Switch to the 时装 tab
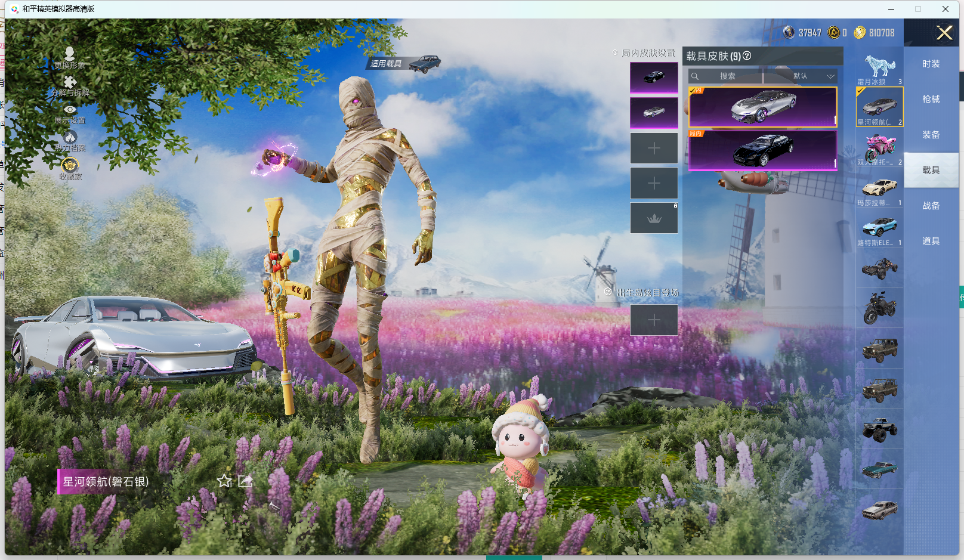Screen dimensions: 964x560 click(x=931, y=64)
